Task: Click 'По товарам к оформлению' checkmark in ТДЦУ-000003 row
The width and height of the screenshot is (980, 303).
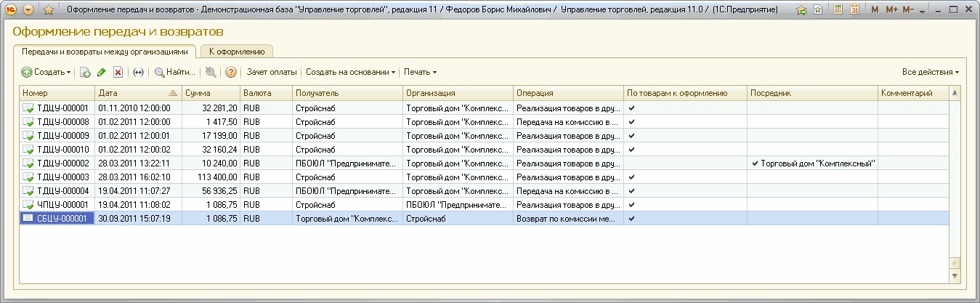Action: coord(631,177)
